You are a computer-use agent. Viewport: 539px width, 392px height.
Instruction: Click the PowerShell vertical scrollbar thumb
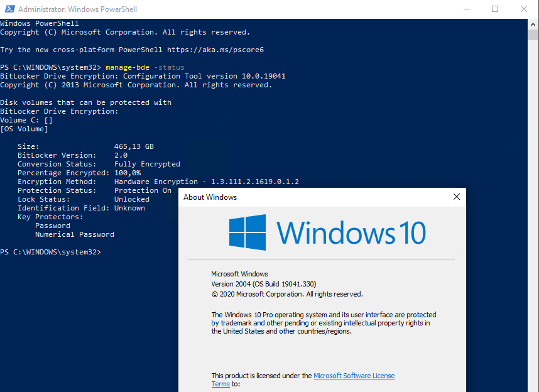[533, 35]
